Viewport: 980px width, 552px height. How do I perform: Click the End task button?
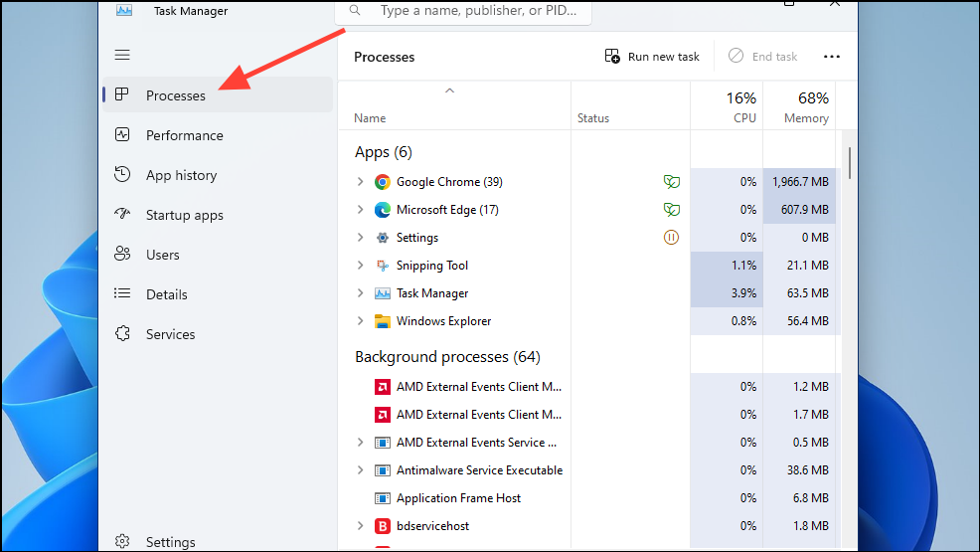tap(762, 57)
